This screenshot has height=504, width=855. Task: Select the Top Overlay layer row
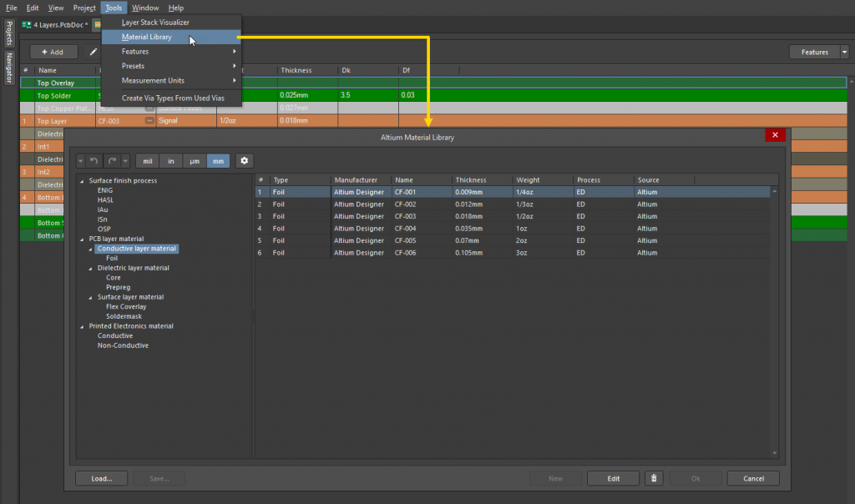point(433,83)
